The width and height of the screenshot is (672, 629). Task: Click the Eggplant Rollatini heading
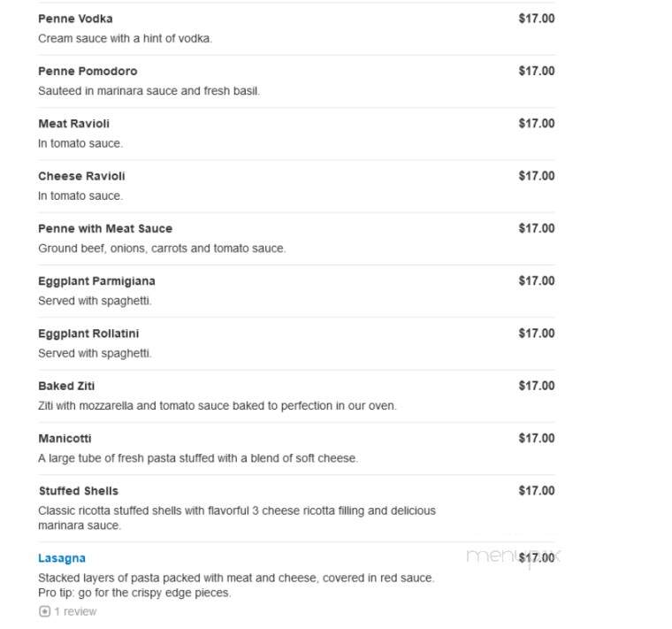click(88, 334)
